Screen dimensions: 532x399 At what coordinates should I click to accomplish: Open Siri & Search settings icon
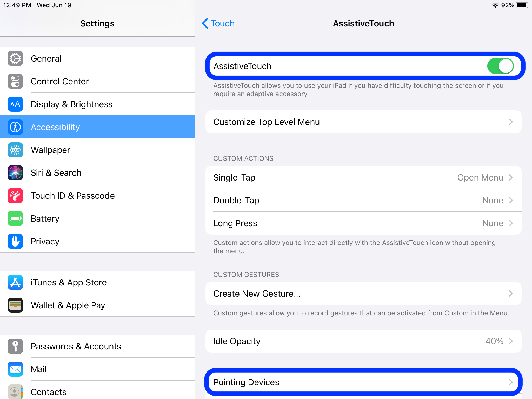16,172
